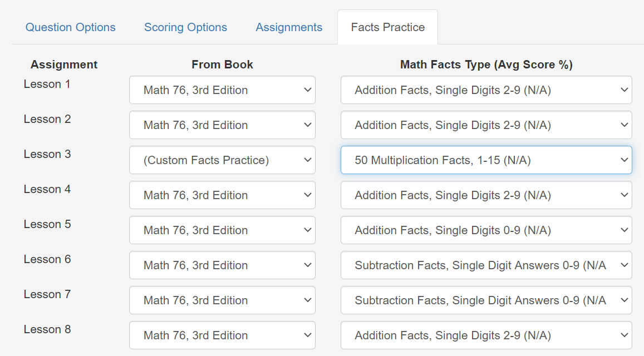The height and width of the screenshot is (356, 644).
Task: Expand Lesson 2 From Book dropdown
Action: click(222, 125)
